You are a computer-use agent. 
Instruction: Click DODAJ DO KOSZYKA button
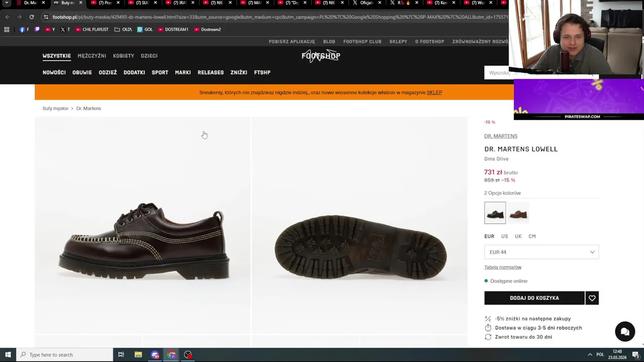[534, 298]
